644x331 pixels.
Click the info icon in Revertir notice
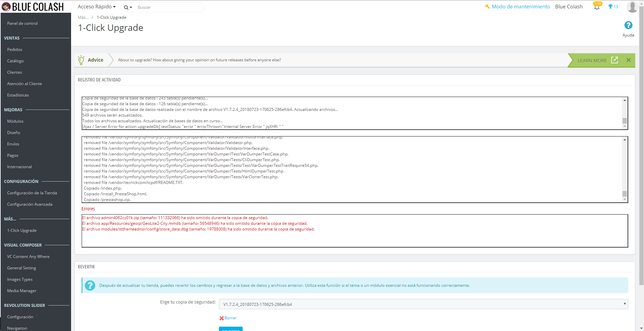(90, 285)
